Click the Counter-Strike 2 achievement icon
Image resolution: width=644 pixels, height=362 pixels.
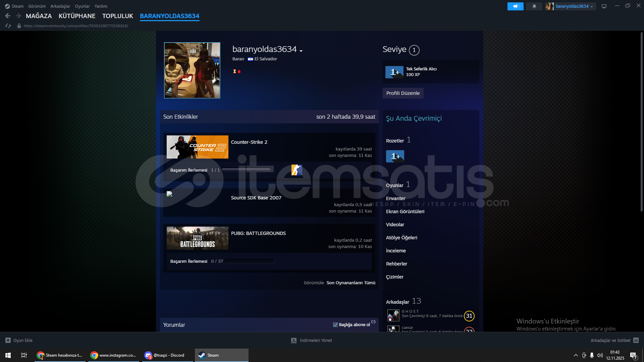coord(297,170)
